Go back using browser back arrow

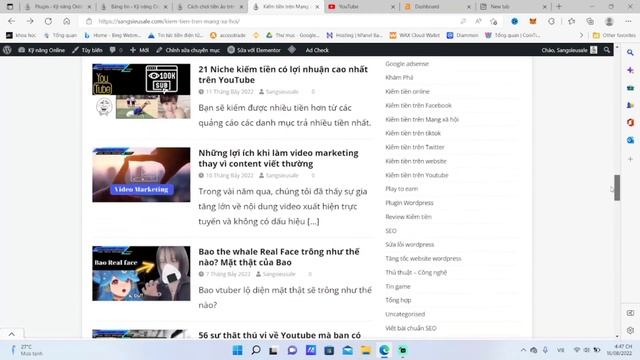click(x=11, y=21)
